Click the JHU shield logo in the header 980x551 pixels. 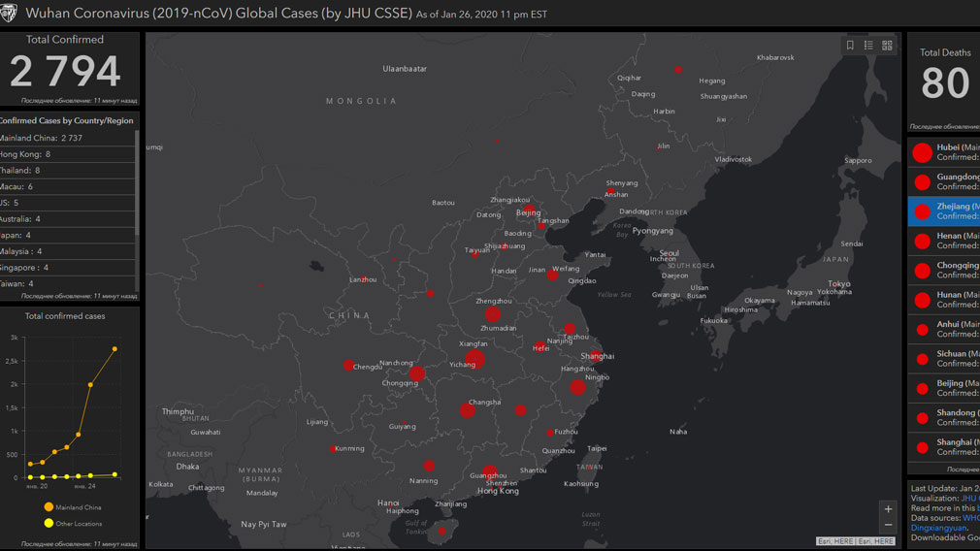coord(9,13)
